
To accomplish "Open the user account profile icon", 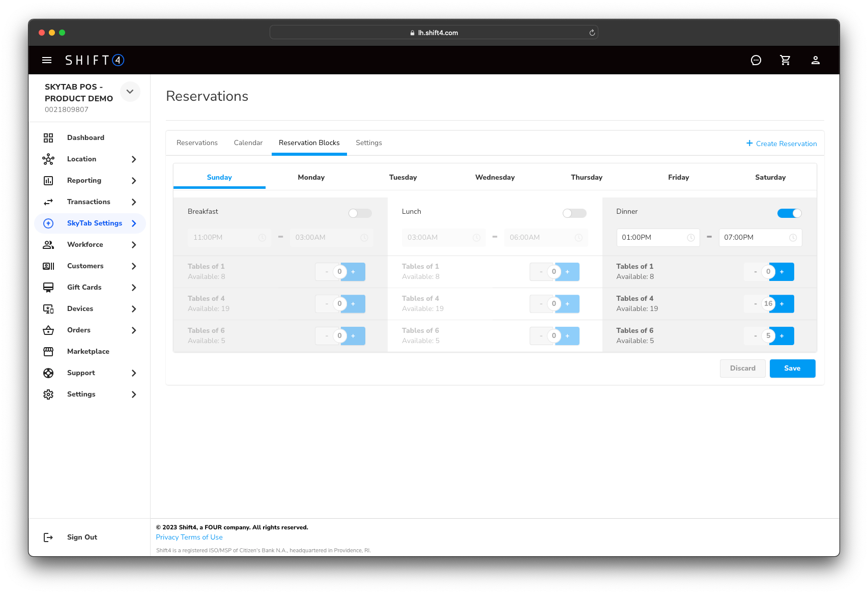I will [815, 60].
